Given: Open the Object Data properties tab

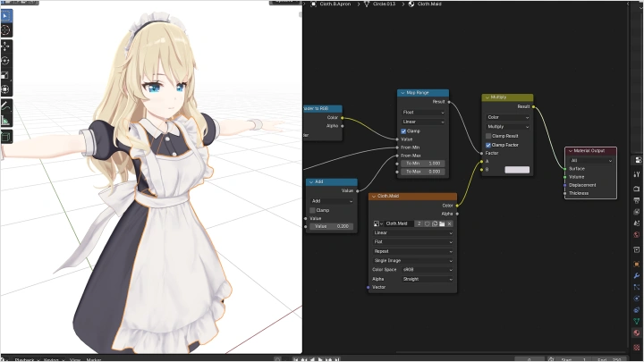Looking at the screenshot, I should 637,322.
